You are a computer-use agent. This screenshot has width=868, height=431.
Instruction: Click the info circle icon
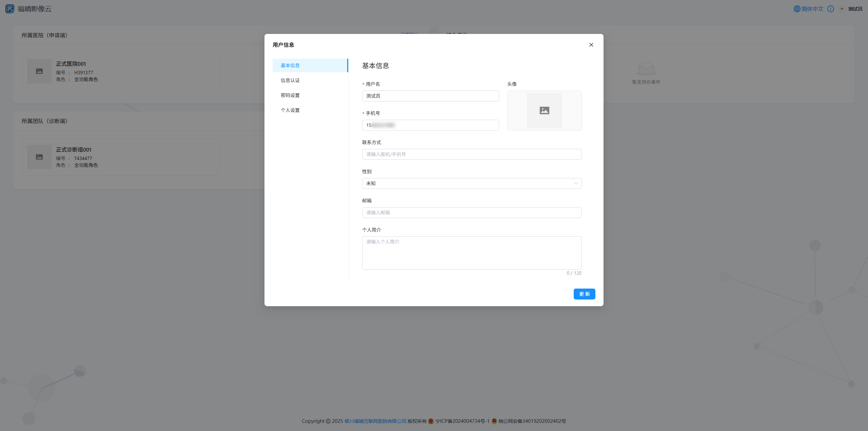[x=830, y=9]
